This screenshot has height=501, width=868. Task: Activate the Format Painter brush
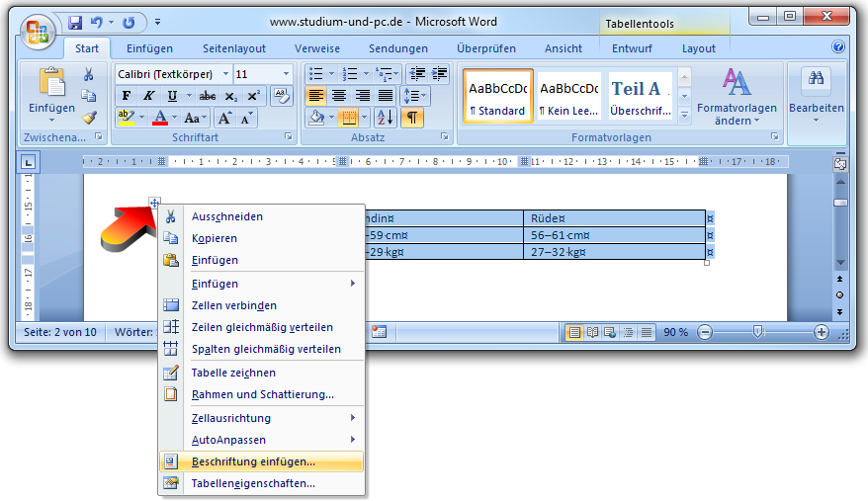(89, 117)
